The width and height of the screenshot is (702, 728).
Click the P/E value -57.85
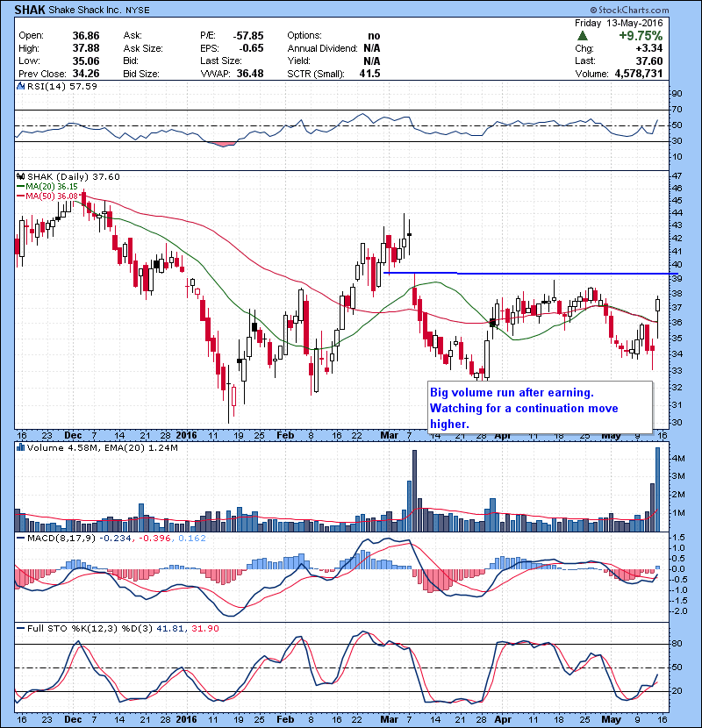(x=248, y=36)
